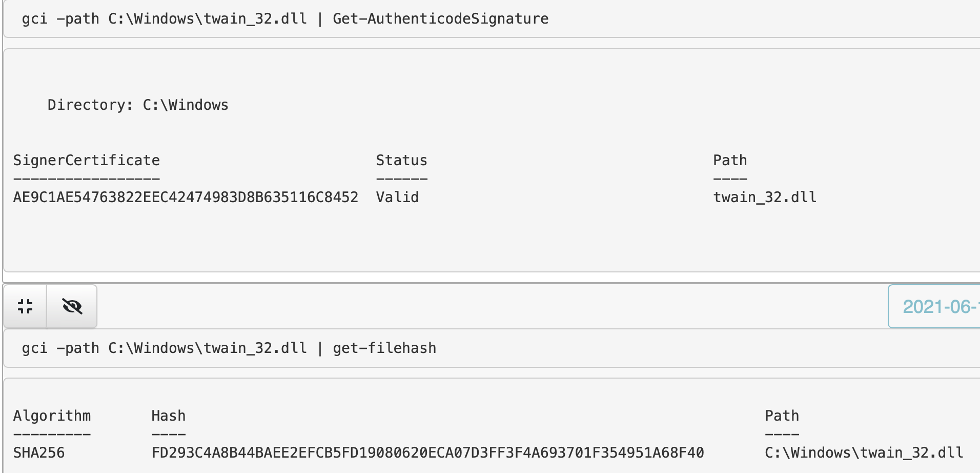Image resolution: width=980 pixels, height=473 pixels.
Task: Click the Status column header
Action: pyautogui.click(x=401, y=161)
